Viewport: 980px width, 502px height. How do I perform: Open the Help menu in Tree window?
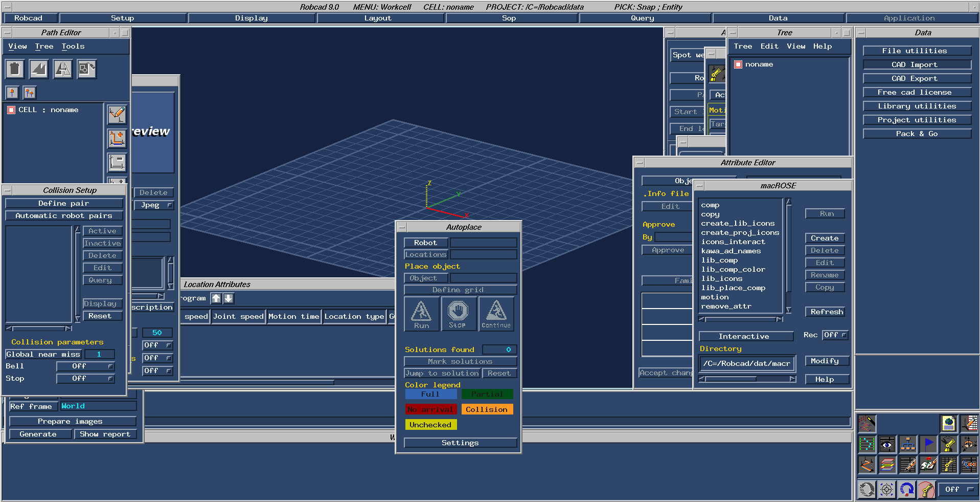(x=823, y=46)
